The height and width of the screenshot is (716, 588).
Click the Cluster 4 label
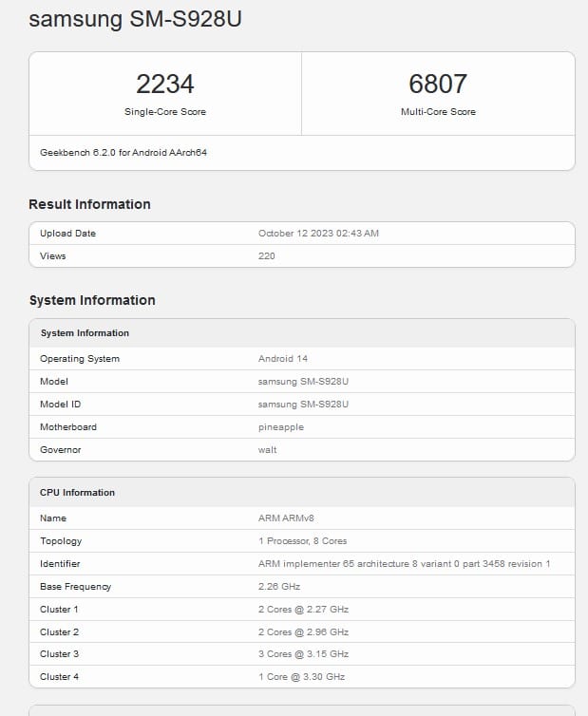[60, 678]
